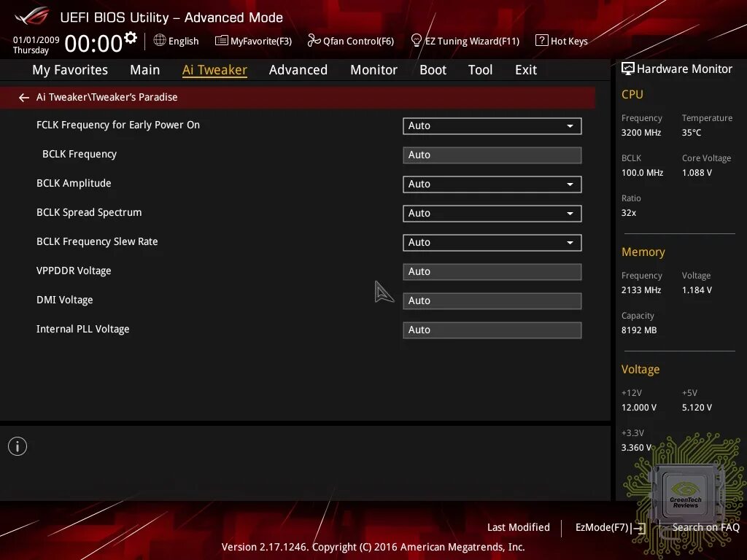Open FCLK Frequency for Early Power On dropdown
This screenshot has width=747, height=560.
492,126
